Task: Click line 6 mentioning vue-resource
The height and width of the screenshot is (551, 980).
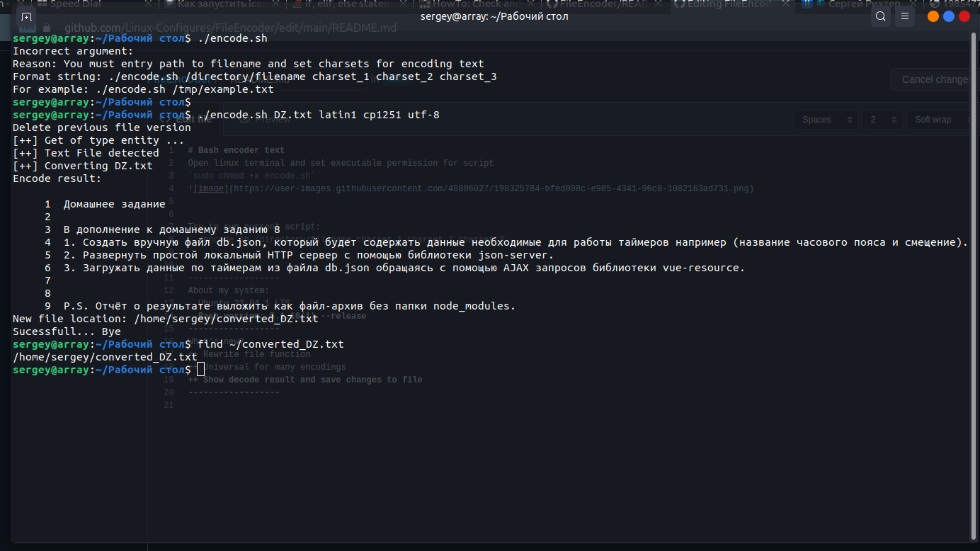Action: coord(404,268)
